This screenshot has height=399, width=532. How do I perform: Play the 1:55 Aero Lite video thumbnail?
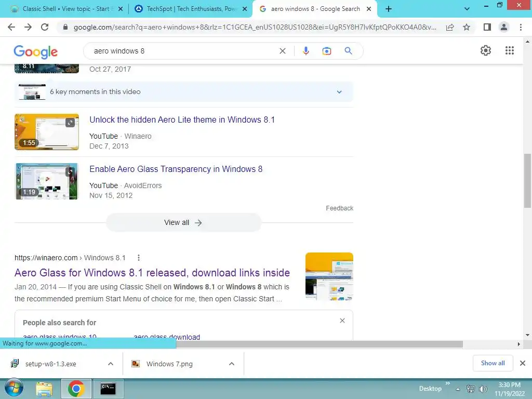pyautogui.click(x=47, y=132)
